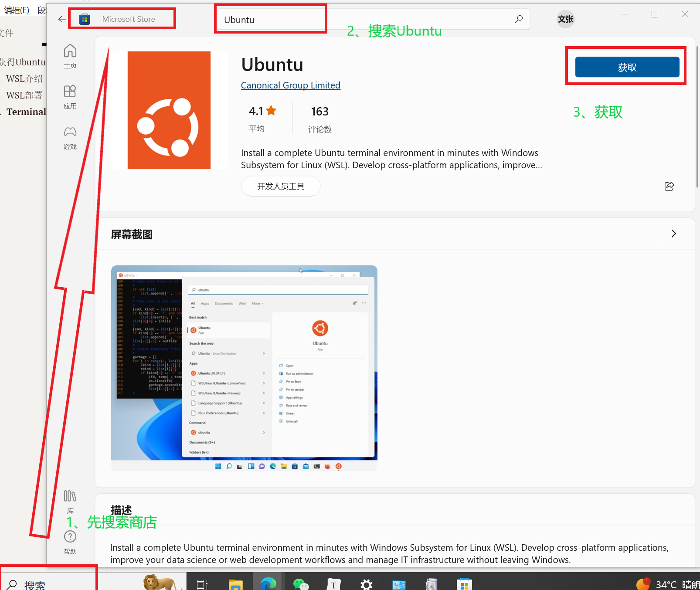Close the Microsoft Store window
The image size is (700, 590).
click(x=685, y=14)
